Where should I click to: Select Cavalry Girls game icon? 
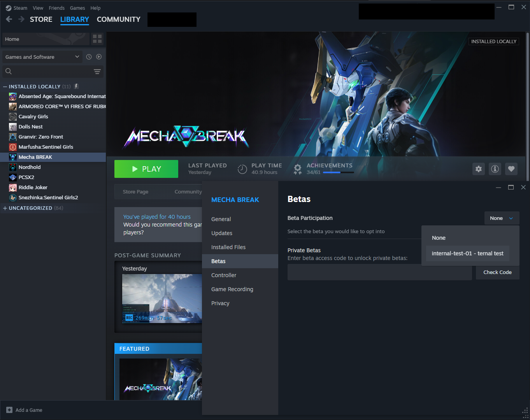pyautogui.click(x=13, y=116)
